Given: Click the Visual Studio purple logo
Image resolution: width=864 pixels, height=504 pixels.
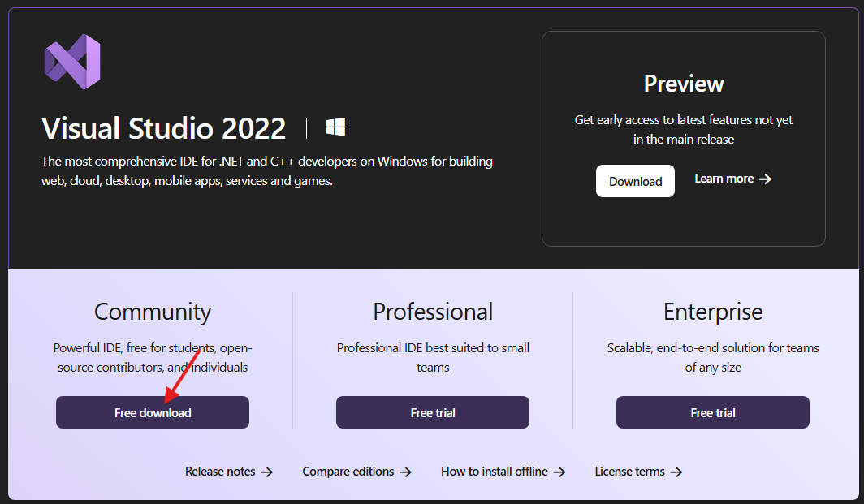Looking at the screenshot, I should 72,62.
